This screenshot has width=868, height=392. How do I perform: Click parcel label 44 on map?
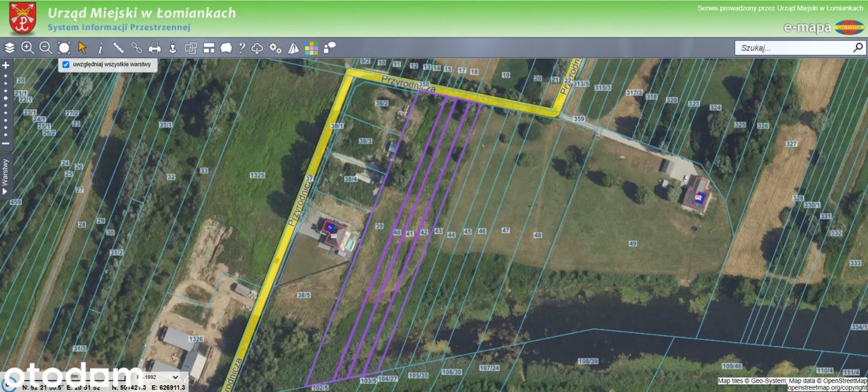[451, 234]
